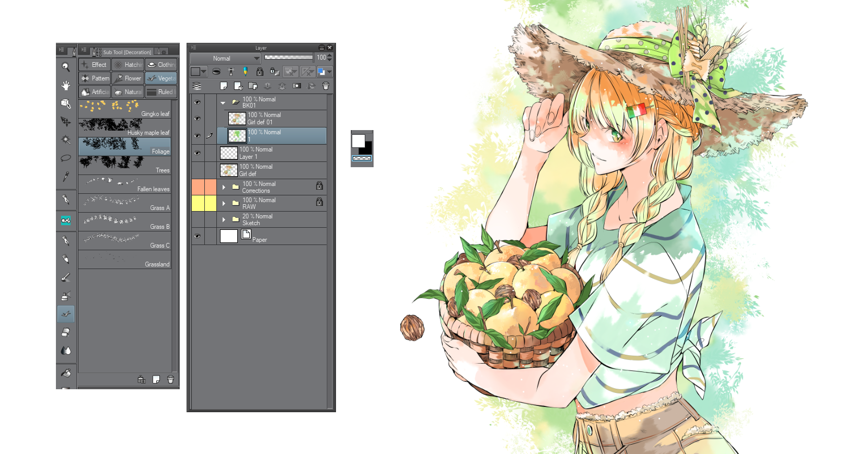Open the blending mode Normal dropdown
868x454 pixels.
[225, 59]
